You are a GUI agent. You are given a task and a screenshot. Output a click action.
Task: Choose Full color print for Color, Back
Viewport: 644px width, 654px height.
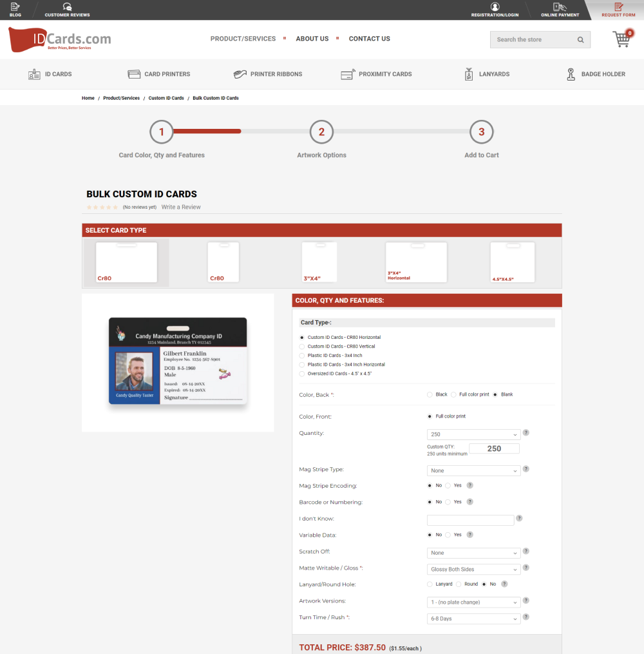453,394
